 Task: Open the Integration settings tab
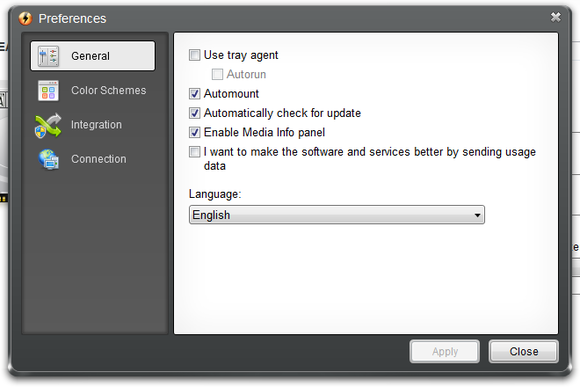pyautogui.click(x=96, y=125)
